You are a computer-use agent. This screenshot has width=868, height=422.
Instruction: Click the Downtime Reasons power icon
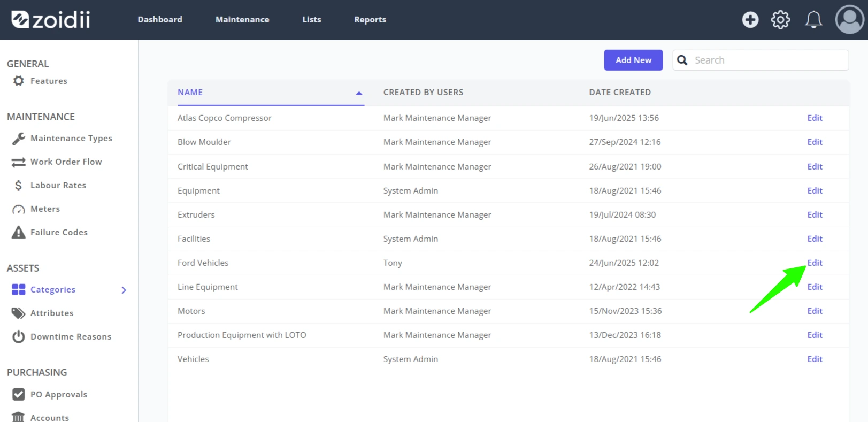(x=19, y=336)
